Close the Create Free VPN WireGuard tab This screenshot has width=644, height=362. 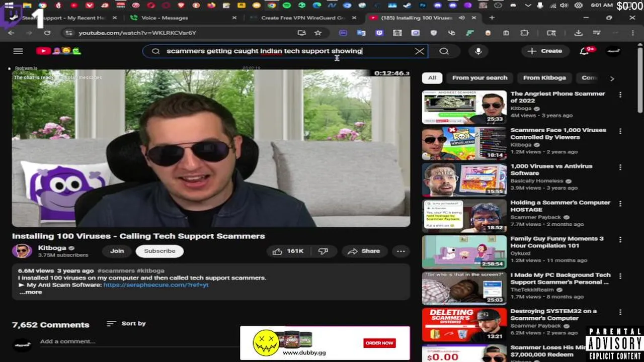354,18
